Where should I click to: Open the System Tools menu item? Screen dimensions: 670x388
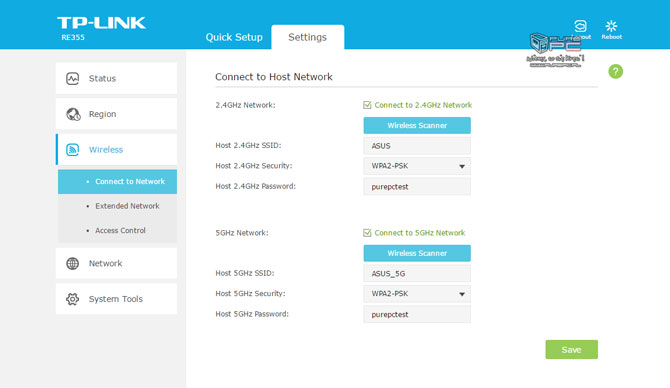pyautogui.click(x=116, y=299)
